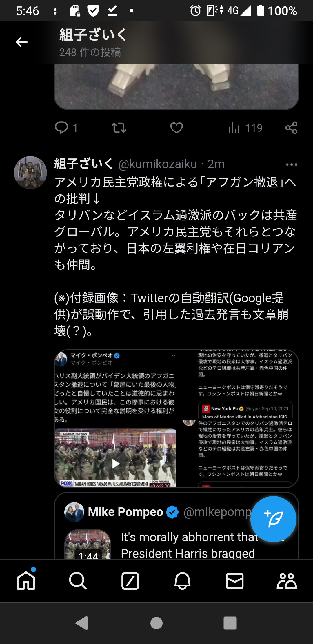Open the Search tab
The height and width of the screenshot is (644, 313).
pos(78,581)
